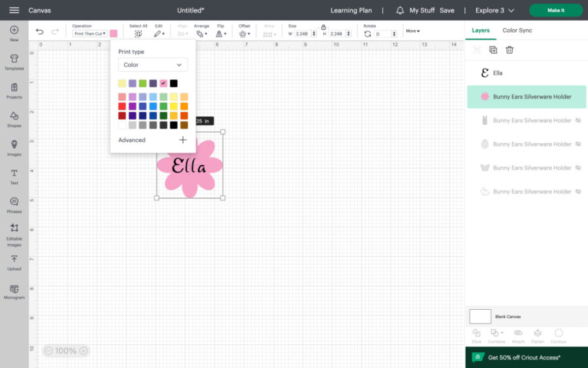Click the undo arrow
The image size is (588, 368).
pos(40,32)
